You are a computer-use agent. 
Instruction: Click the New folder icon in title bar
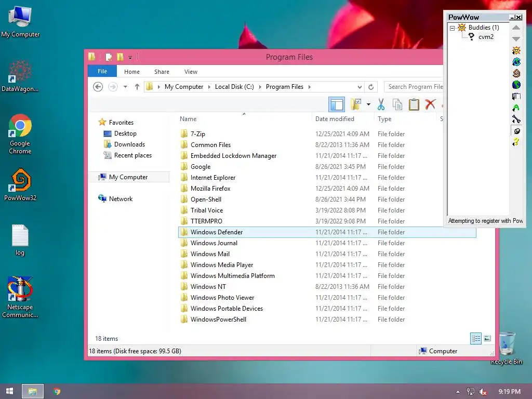coord(120,57)
